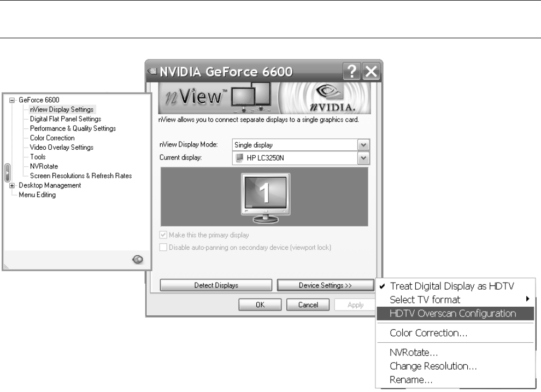The height and width of the screenshot is (392, 541).
Task: Click the OK button
Action: [x=260, y=305]
